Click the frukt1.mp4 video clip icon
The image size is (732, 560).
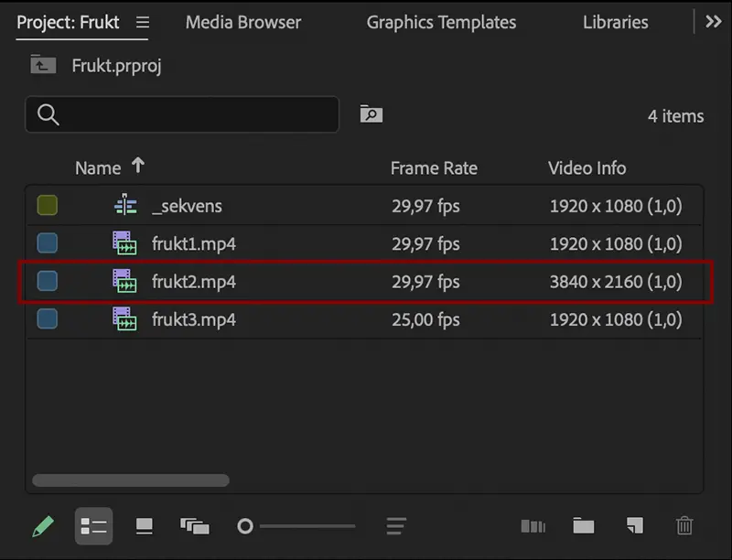pos(124,243)
